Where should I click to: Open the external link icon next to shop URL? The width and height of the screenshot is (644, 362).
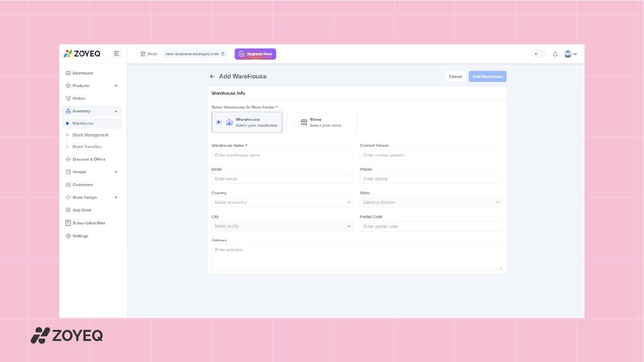click(223, 54)
